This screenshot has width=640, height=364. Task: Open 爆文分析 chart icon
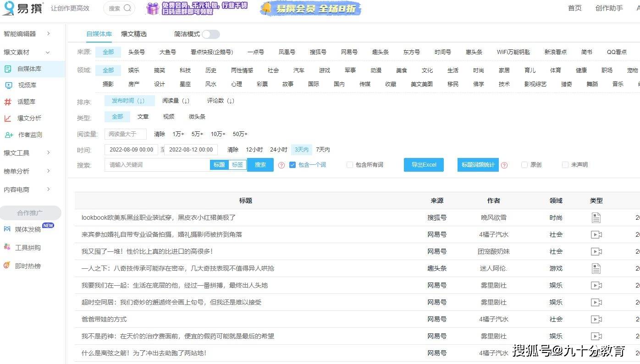click(8, 118)
